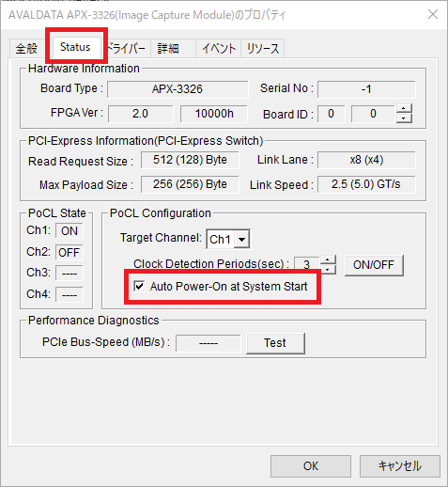448x487 pixels.
Task: Click the Board Type field APX-3326
Action: (x=178, y=89)
